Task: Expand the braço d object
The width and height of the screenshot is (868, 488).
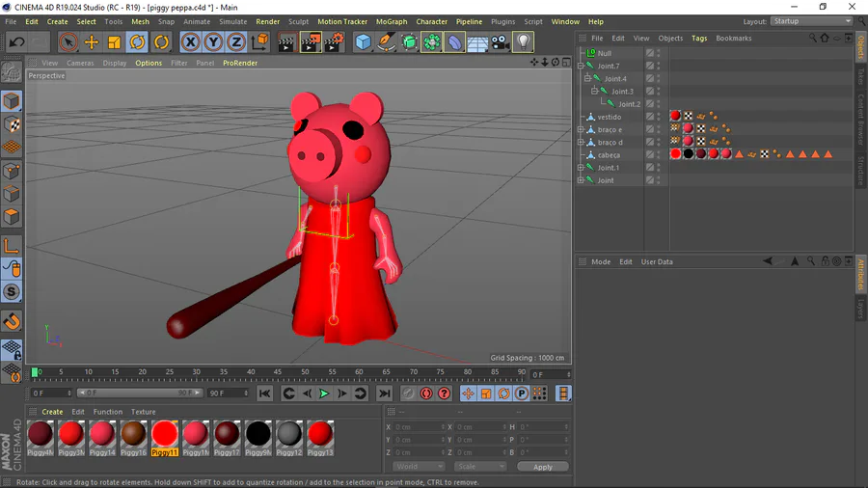Action: (581, 142)
